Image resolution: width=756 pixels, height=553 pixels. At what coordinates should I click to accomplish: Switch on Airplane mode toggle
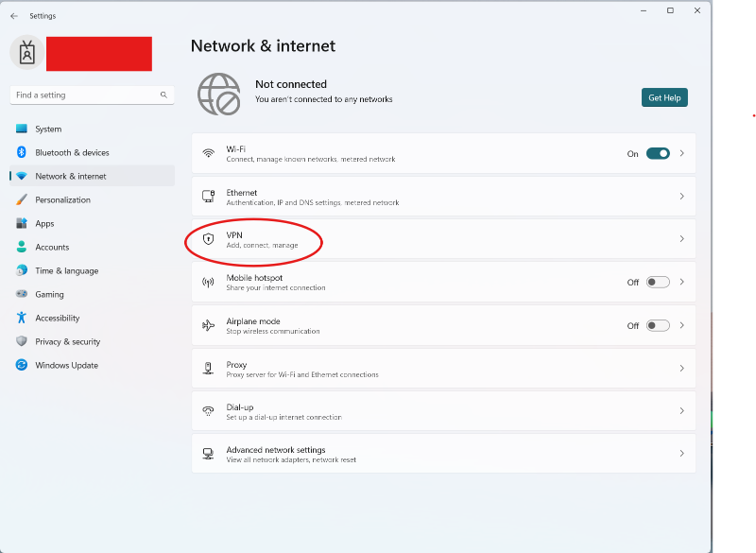(x=658, y=325)
